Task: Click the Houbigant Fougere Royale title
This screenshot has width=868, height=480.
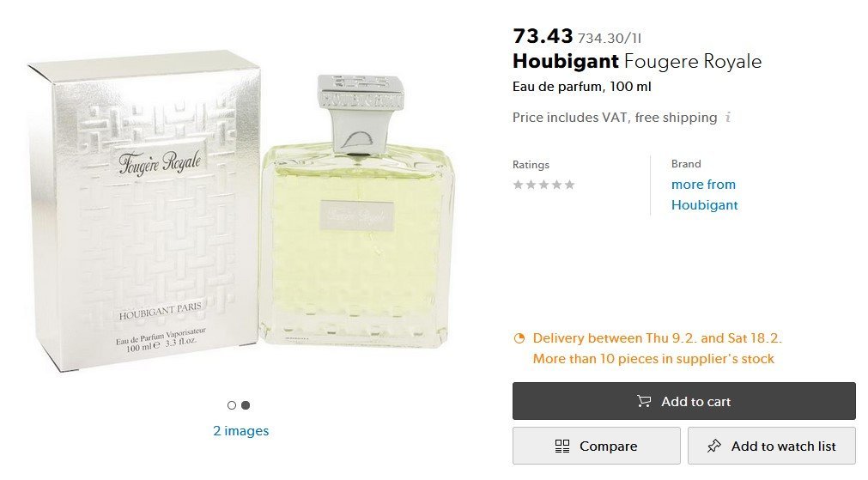Action: click(x=636, y=61)
